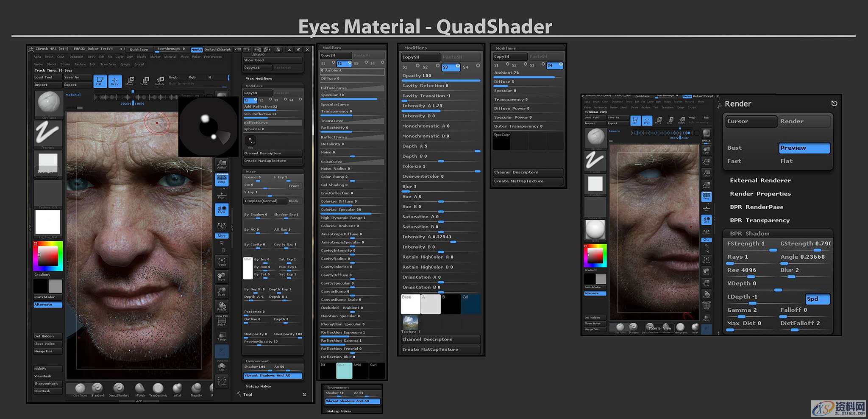Expand the Render Properties section
Image resolution: width=868 pixels, height=419 pixels.
(760, 194)
